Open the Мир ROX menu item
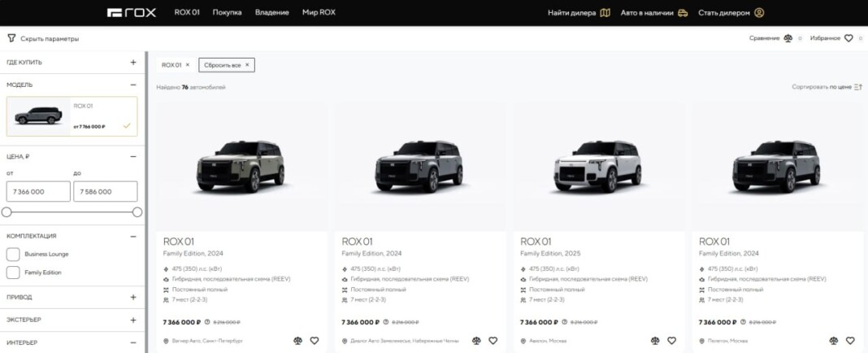The image size is (868, 353). (x=319, y=13)
